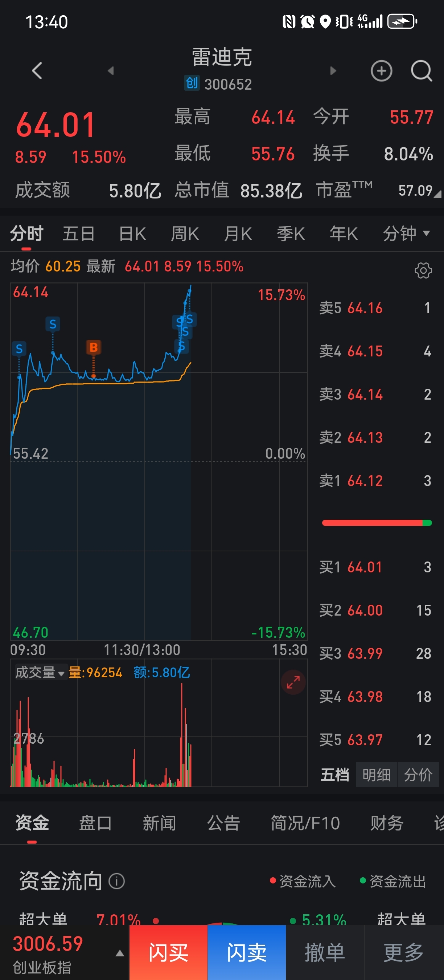Tap the 撤单 cancel order button

tap(325, 953)
